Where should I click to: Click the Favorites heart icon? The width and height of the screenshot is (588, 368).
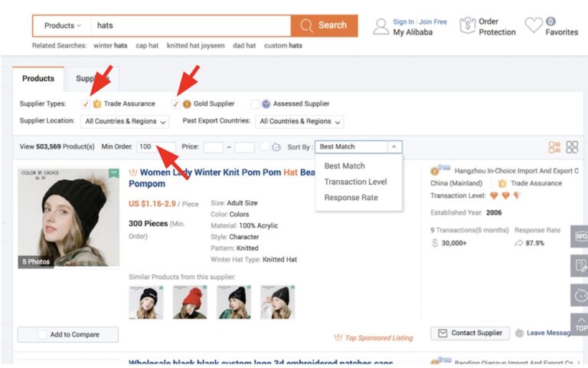(534, 25)
